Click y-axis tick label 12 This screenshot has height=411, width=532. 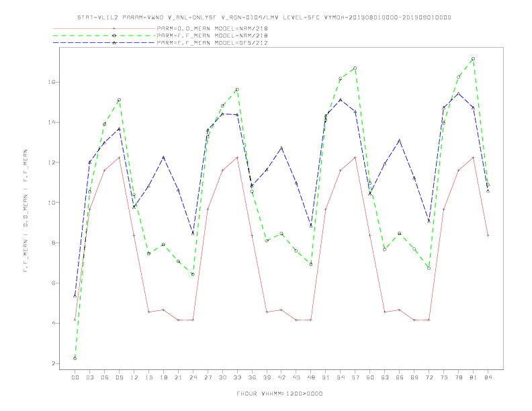point(51,163)
